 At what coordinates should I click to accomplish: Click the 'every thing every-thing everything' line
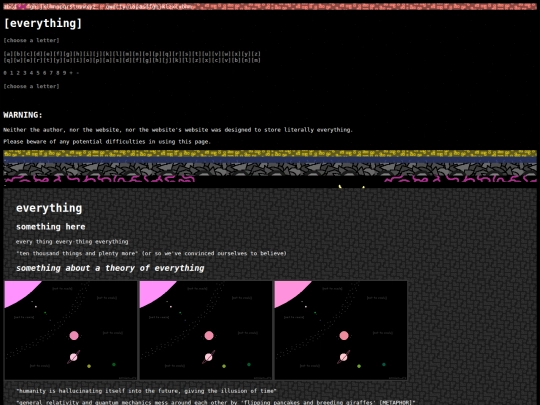click(72, 242)
